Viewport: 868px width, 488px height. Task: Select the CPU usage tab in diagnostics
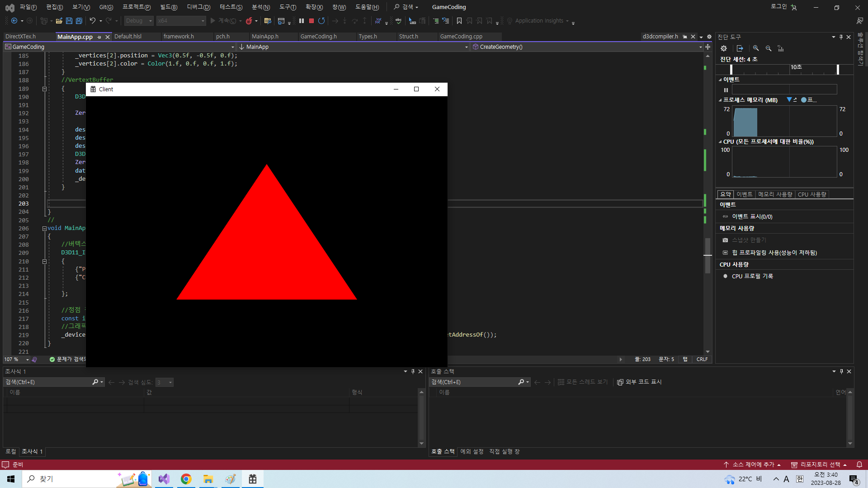click(x=812, y=194)
